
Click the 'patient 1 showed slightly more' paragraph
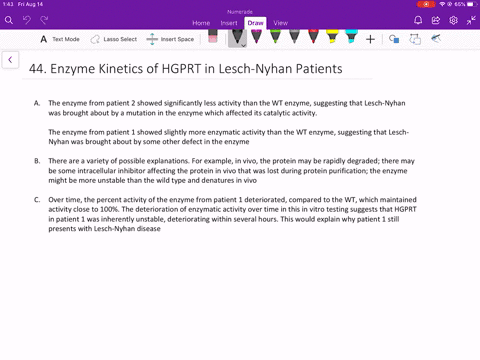[x=228, y=137]
